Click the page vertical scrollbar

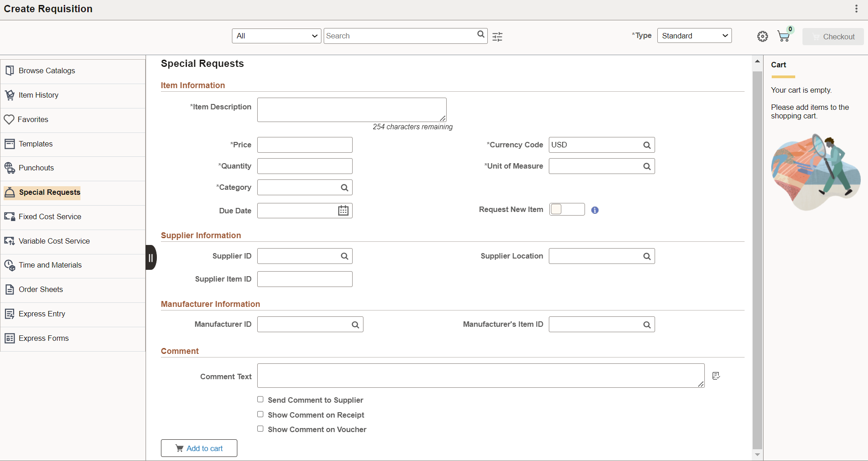coord(757,260)
